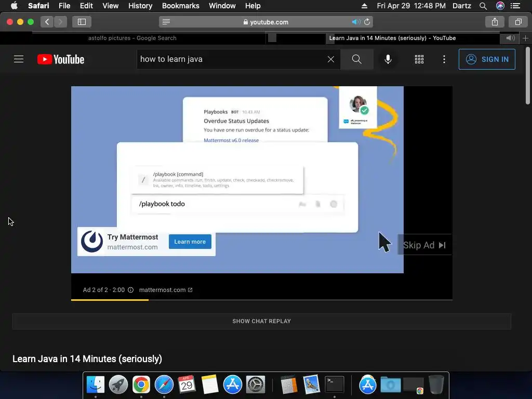Expand SHOW CHAT REPLAY
Screen dimensions: 532x399
point(262,321)
